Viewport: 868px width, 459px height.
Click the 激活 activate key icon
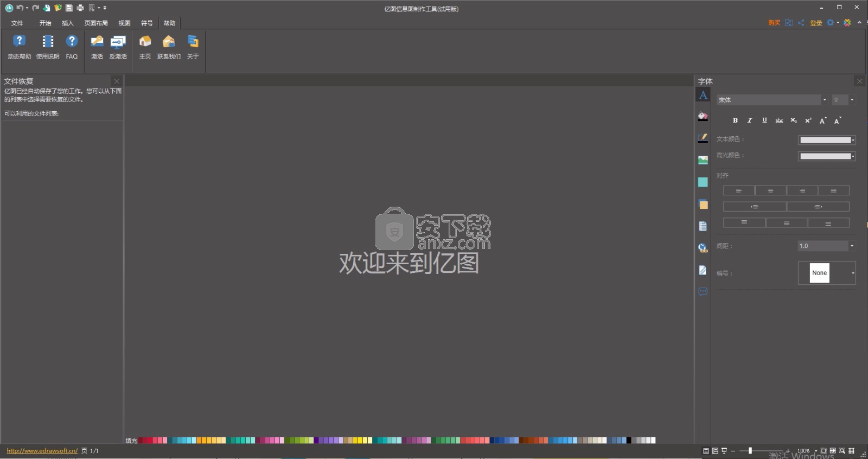[x=97, y=47]
